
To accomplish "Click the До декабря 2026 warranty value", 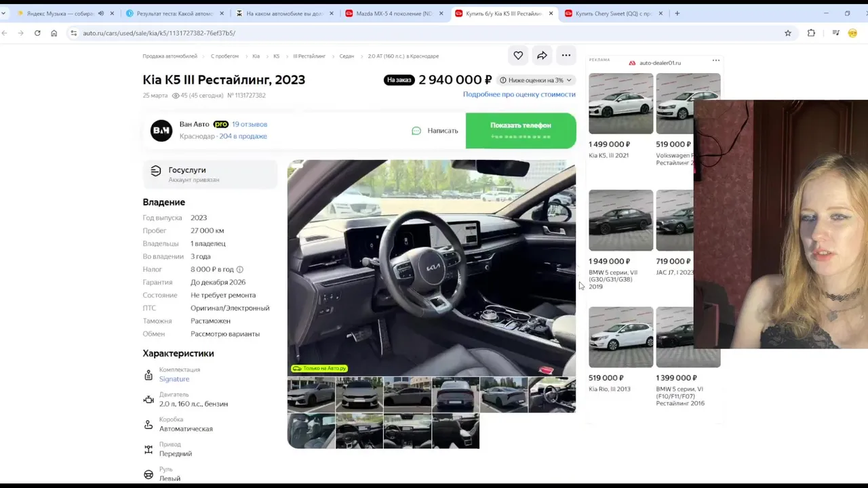I will pos(218,283).
